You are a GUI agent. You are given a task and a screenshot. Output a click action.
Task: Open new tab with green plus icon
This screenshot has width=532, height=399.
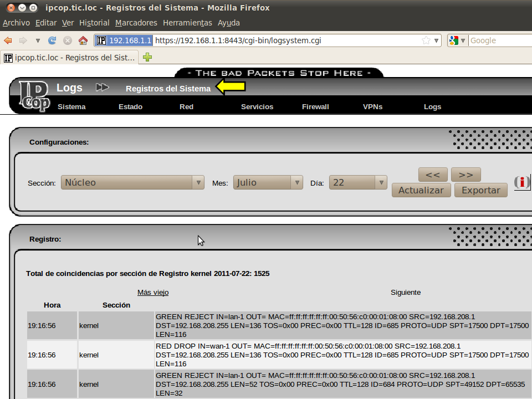(147, 57)
